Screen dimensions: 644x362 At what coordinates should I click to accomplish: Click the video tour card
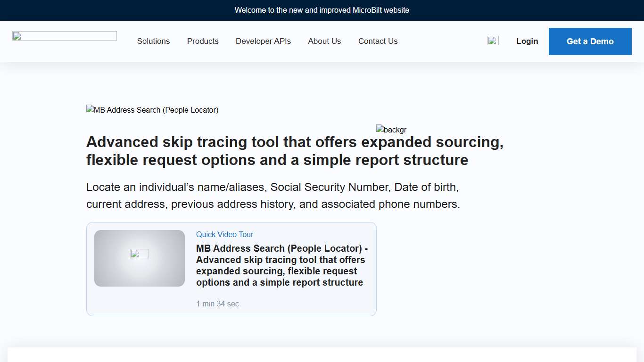coord(231,269)
